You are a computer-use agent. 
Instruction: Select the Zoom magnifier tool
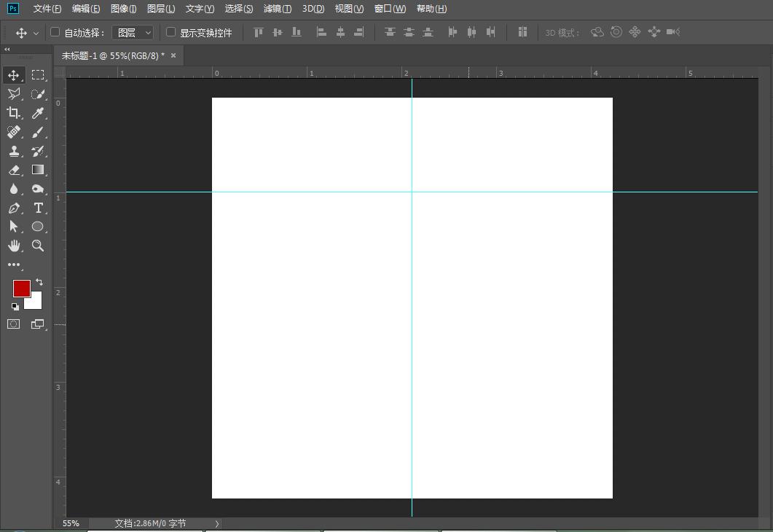coord(38,246)
